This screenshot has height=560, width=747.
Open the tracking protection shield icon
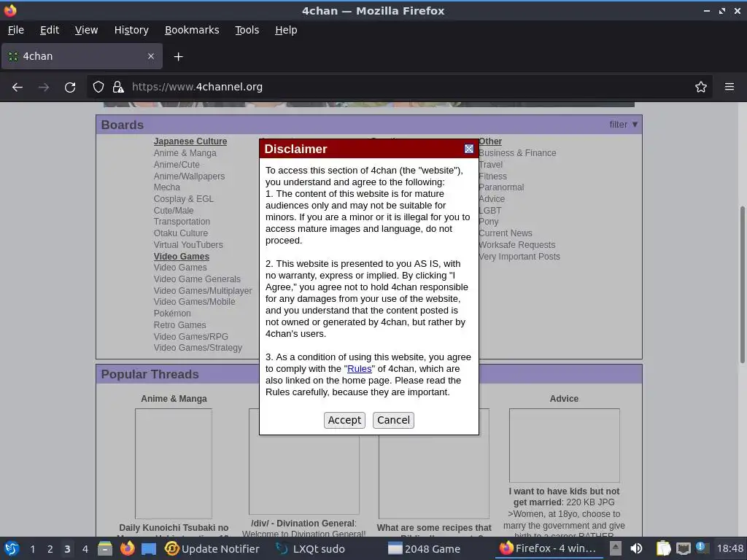98,87
